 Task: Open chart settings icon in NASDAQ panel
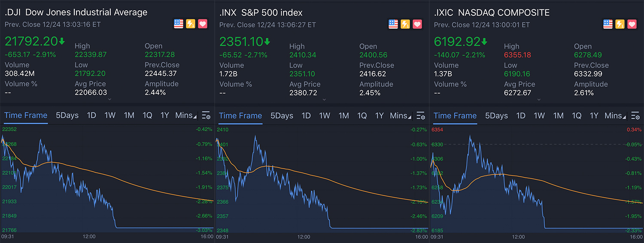635,115
